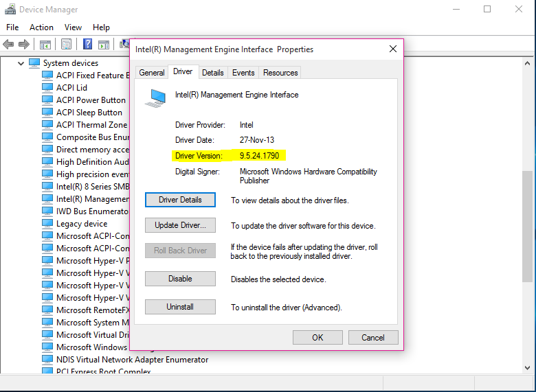Cancel the Properties dialog
536x392 pixels.
pyautogui.click(x=373, y=338)
